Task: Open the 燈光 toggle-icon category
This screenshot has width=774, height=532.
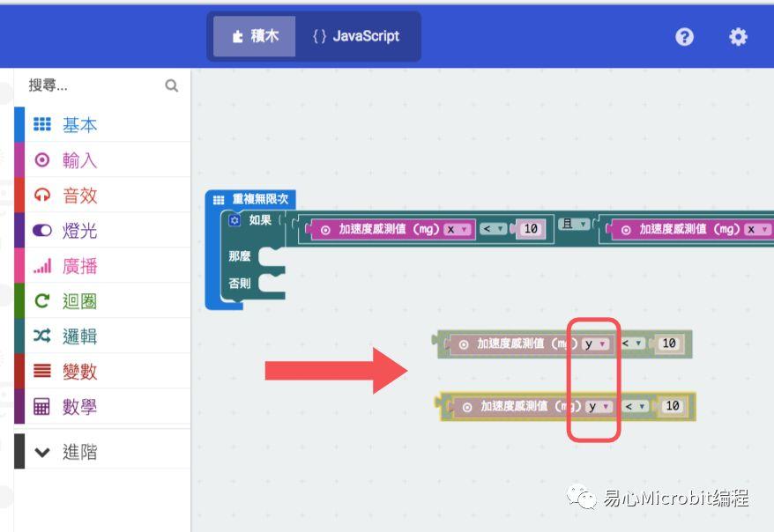Action: coord(79,231)
